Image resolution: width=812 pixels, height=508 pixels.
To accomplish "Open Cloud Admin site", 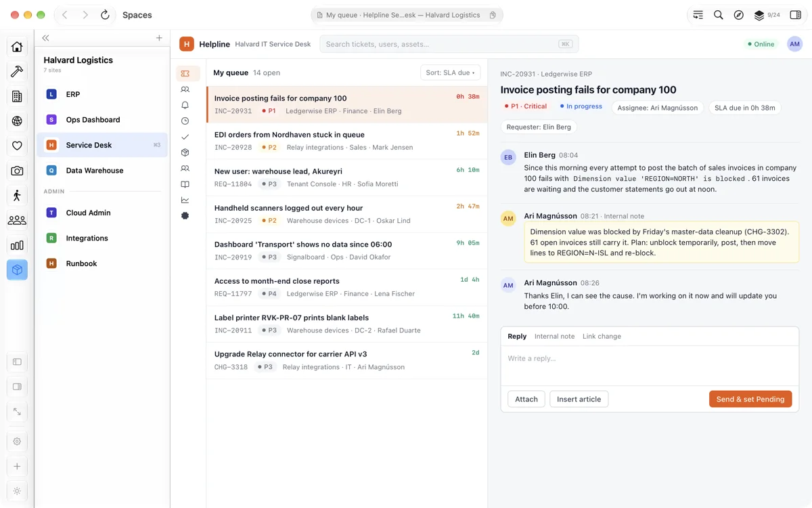I will point(101,213).
